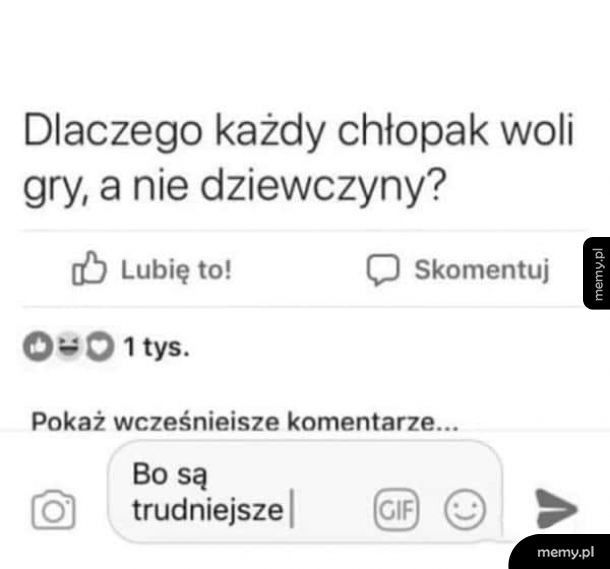Click the thumbs-up Lubię to! icon
Viewport: 610px width, 569px height.
(89, 268)
